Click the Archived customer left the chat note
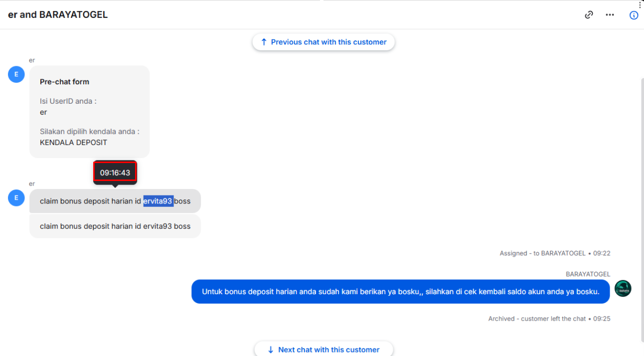Image resolution: width=644 pixels, height=356 pixels. click(549, 319)
